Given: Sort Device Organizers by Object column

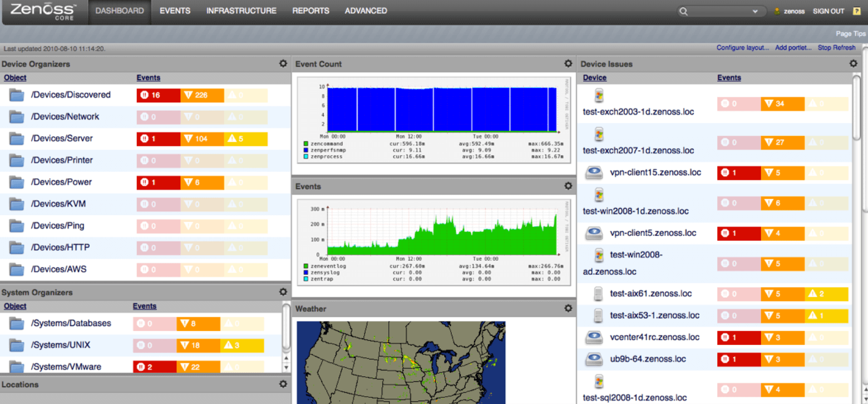Looking at the screenshot, I should pyautogui.click(x=15, y=78).
